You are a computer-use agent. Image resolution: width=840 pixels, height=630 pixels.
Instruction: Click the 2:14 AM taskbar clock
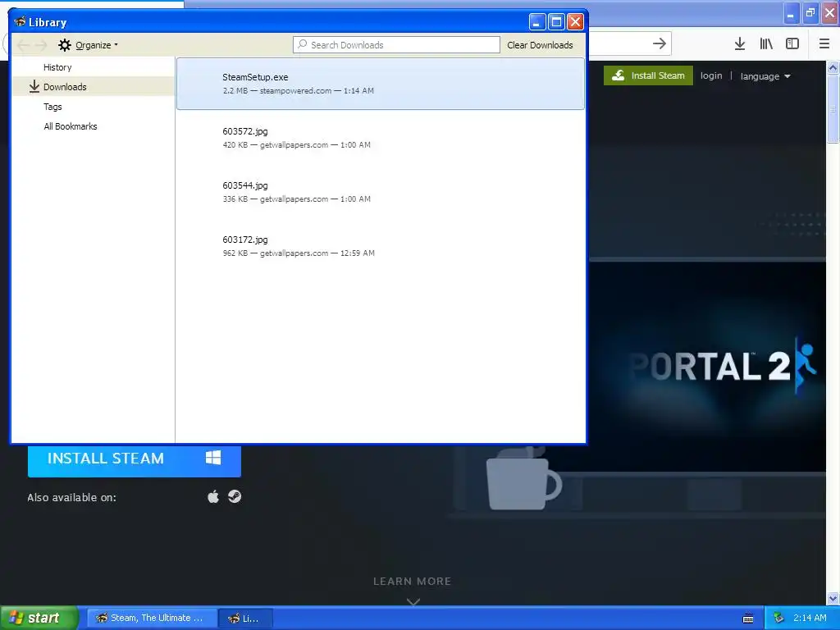click(x=810, y=619)
